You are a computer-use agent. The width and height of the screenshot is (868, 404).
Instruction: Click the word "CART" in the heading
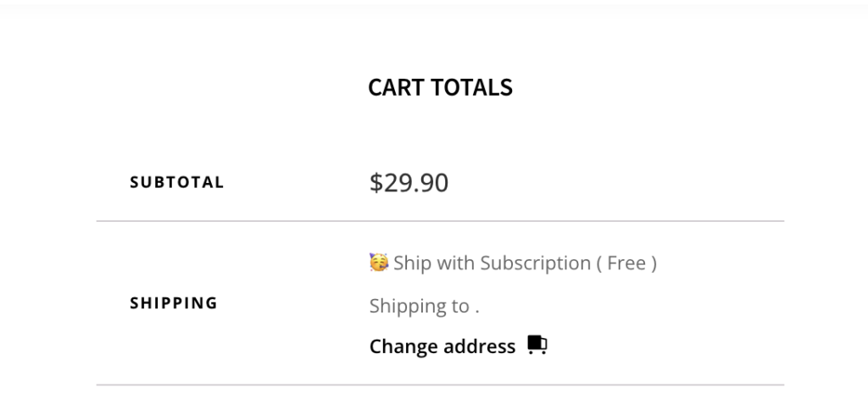coord(396,87)
